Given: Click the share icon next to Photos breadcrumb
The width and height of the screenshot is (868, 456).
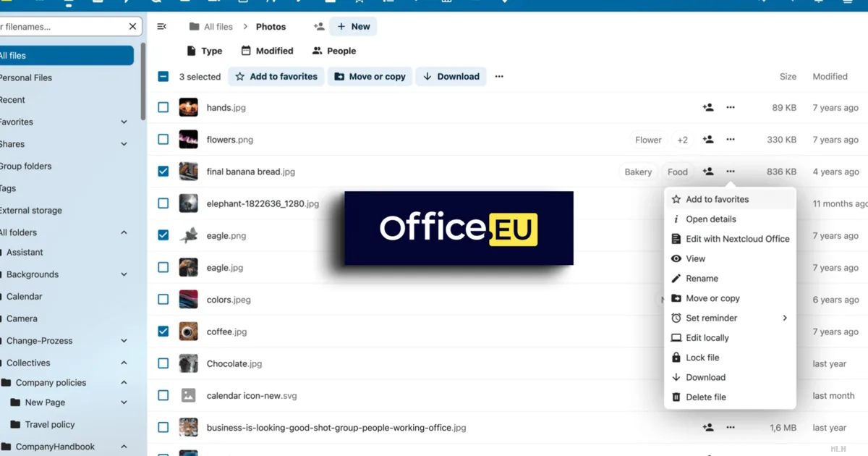Looking at the screenshot, I should pos(319,27).
